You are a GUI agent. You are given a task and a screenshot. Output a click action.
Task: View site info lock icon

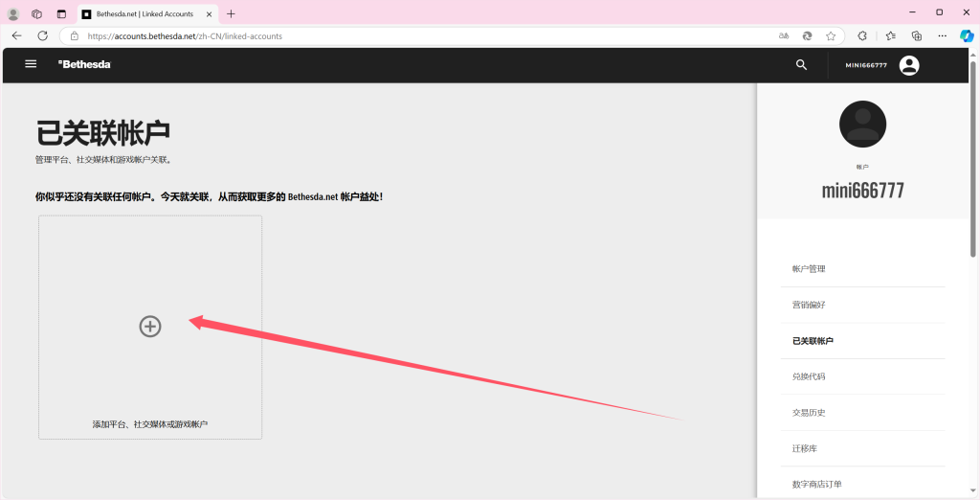pyautogui.click(x=75, y=36)
